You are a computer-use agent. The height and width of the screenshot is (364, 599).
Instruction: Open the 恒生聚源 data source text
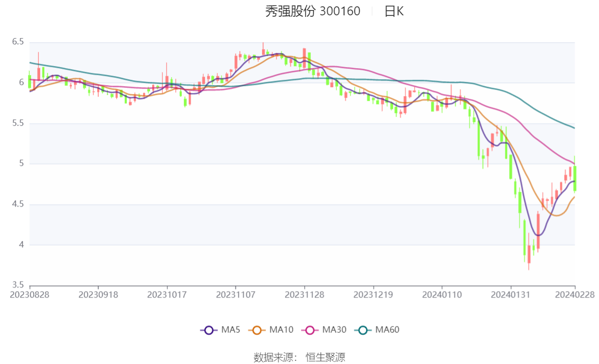pos(325,358)
